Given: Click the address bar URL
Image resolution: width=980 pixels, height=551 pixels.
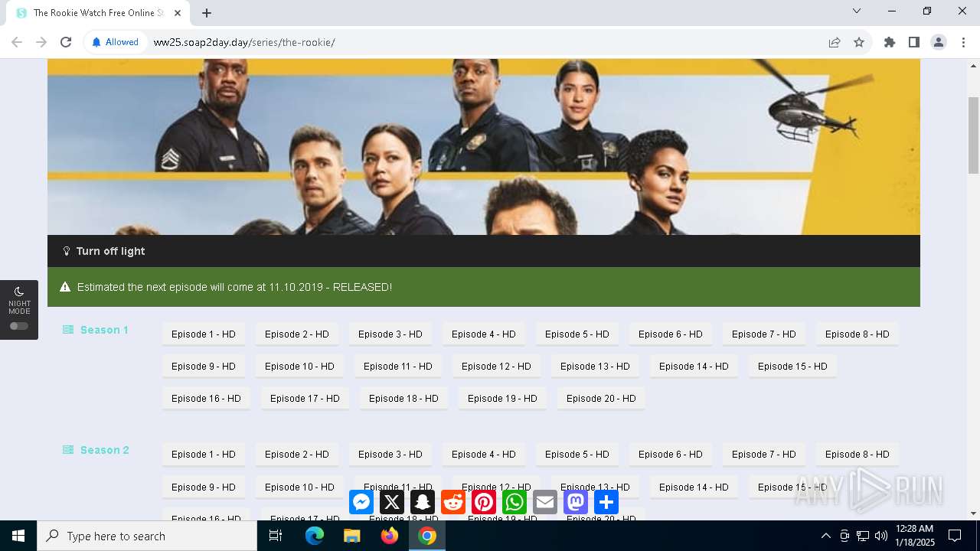Looking at the screenshot, I should pyautogui.click(x=244, y=42).
